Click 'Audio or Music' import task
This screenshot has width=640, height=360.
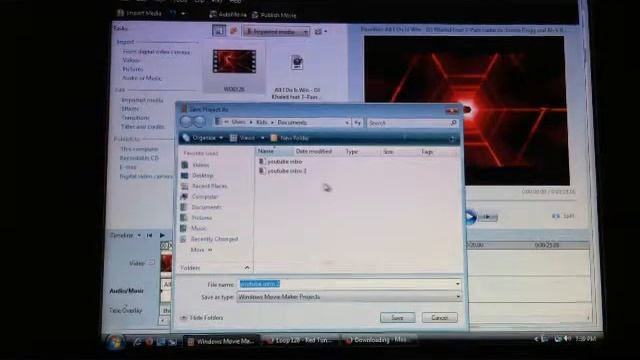tap(142, 78)
